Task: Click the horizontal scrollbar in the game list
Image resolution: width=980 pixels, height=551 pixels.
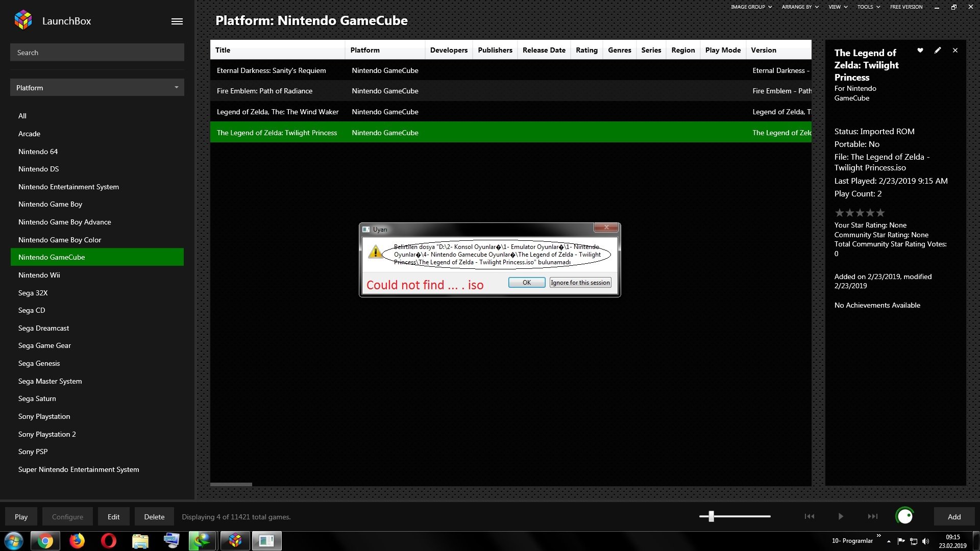Action: tap(231, 484)
